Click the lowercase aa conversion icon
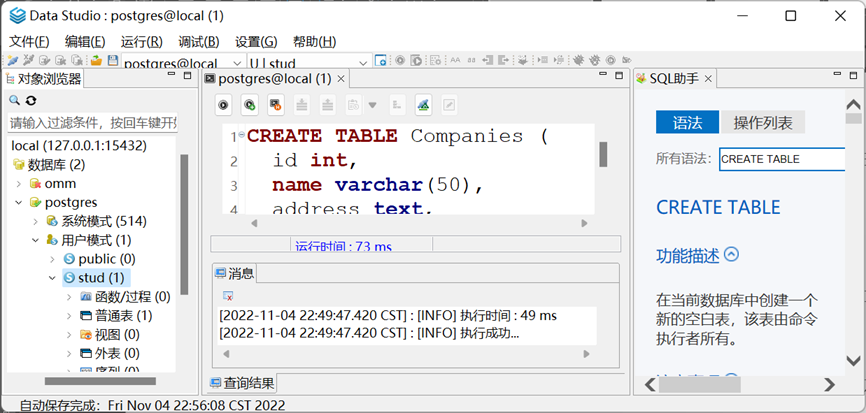Screen dimensions: 866x413 pyautogui.click(x=471, y=60)
